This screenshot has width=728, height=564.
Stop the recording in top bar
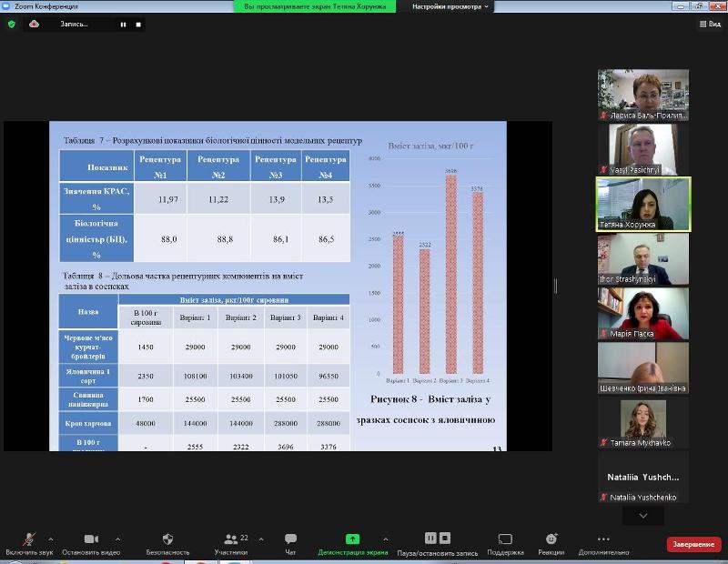pyautogui.click(x=138, y=25)
